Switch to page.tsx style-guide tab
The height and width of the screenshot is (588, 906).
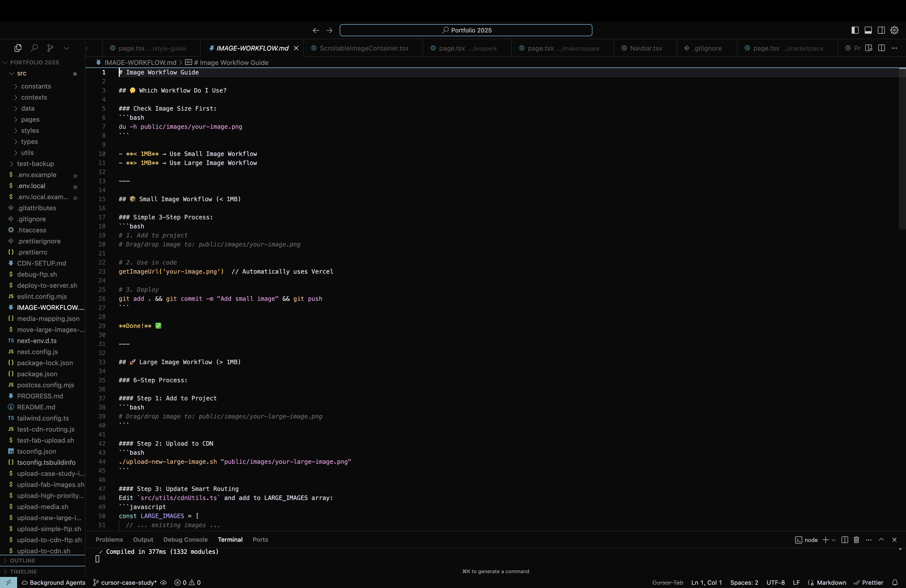(151, 48)
